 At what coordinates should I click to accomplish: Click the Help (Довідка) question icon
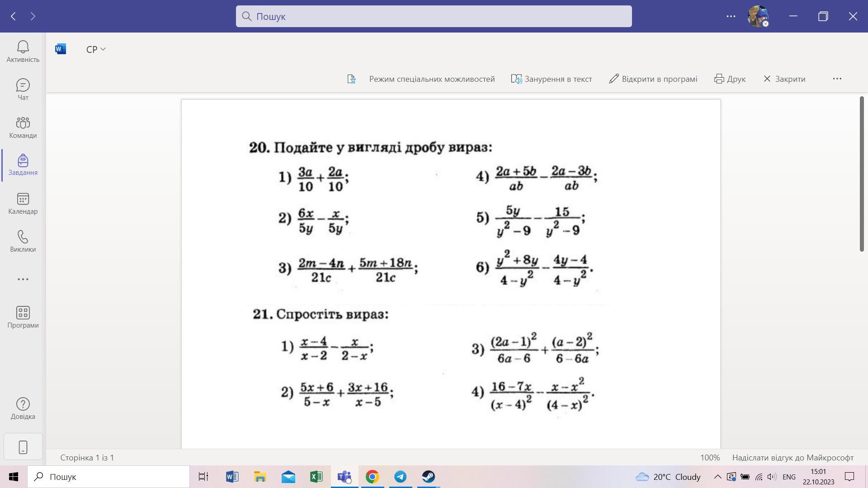coord(23,404)
